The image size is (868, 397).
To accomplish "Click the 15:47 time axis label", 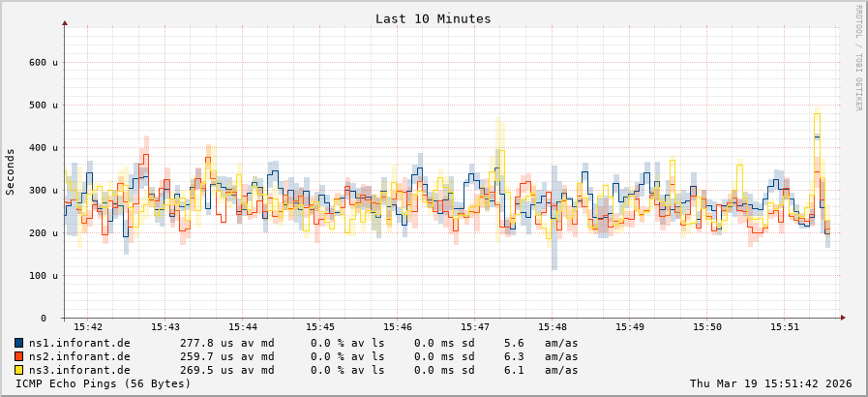I will click(475, 327).
